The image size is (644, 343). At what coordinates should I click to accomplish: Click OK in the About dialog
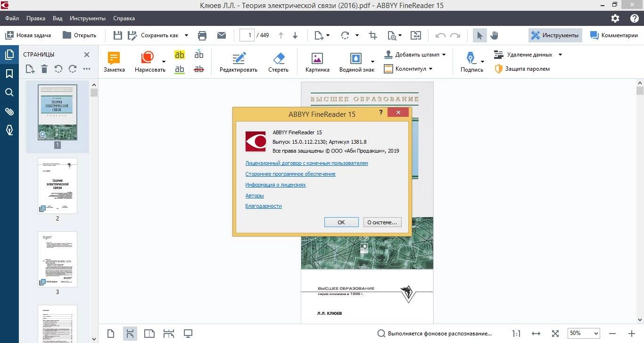(341, 222)
